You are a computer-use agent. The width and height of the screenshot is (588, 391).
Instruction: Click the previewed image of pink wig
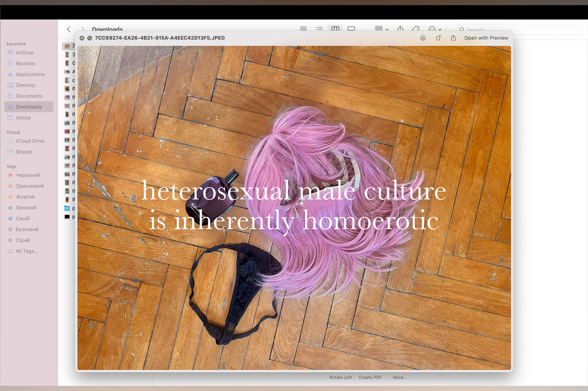(x=294, y=208)
